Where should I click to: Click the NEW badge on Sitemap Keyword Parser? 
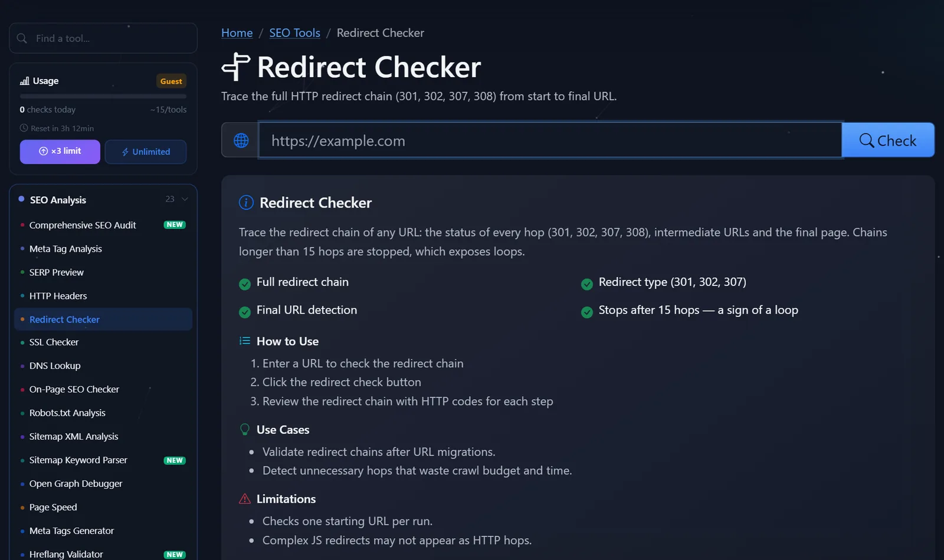click(175, 460)
